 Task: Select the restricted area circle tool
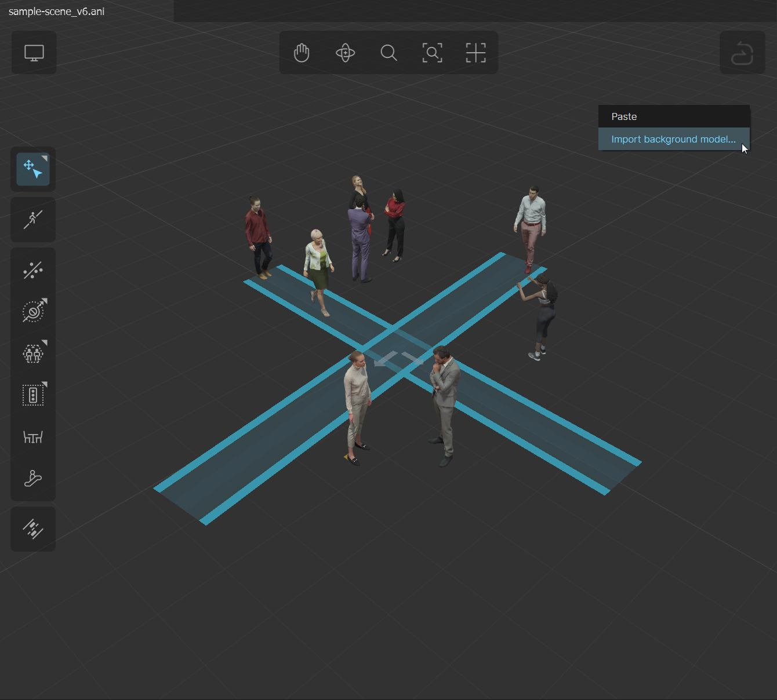pyautogui.click(x=33, y=312)
